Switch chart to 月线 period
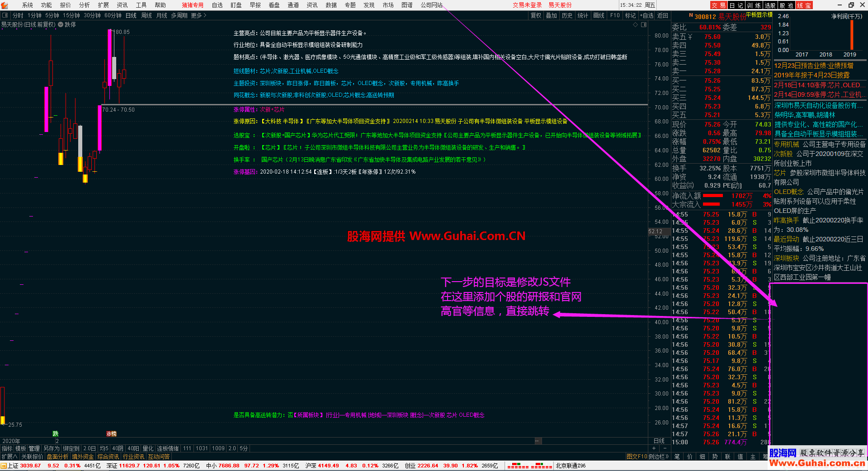Viewport: 868px width, 471px height. [162, 15]
